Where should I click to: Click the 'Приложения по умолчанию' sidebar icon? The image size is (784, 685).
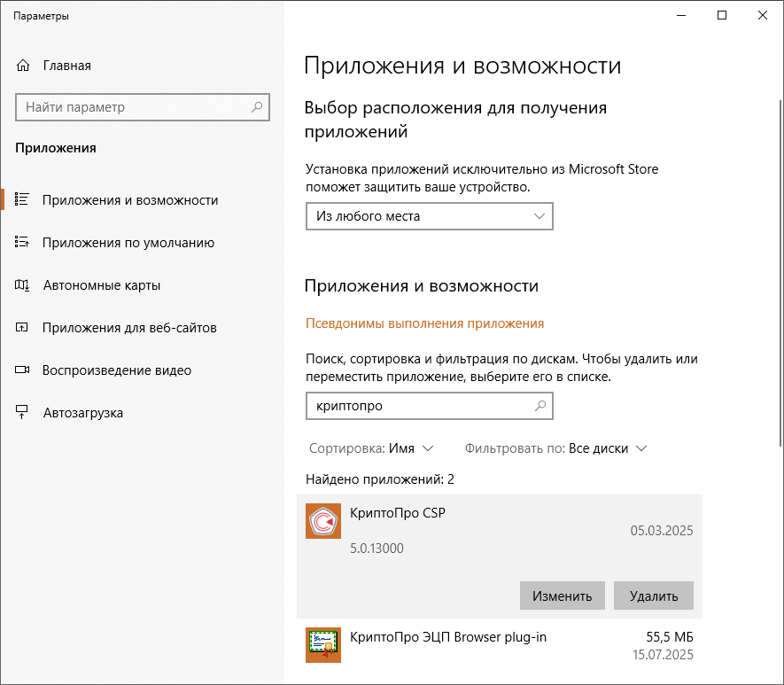point(22,242)
